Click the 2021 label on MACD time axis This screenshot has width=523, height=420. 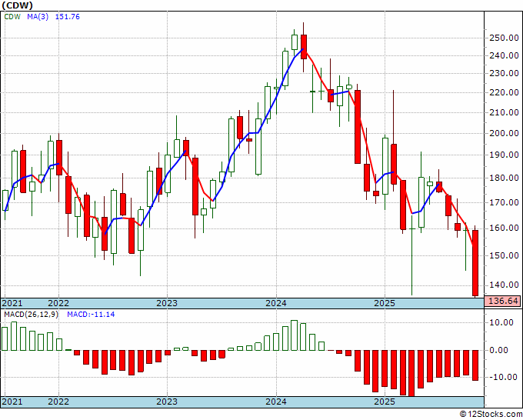click(x=12, y=402)
